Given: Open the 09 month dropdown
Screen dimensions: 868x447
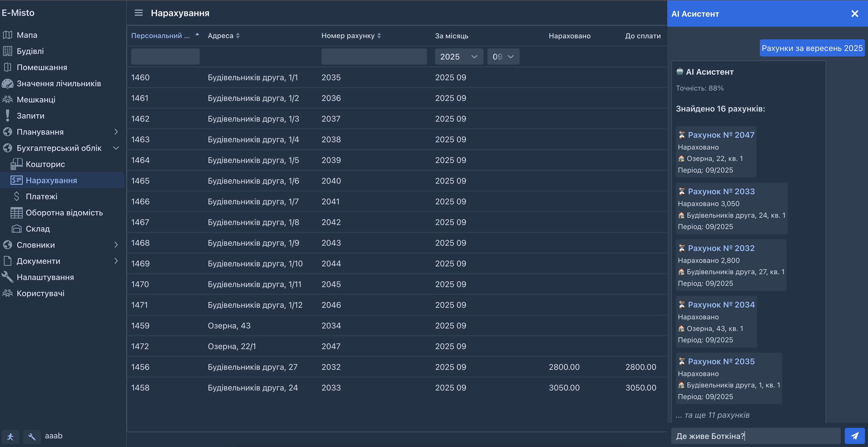Looking at the screenshot, I should pyautogui.click(x=503, y=57).
